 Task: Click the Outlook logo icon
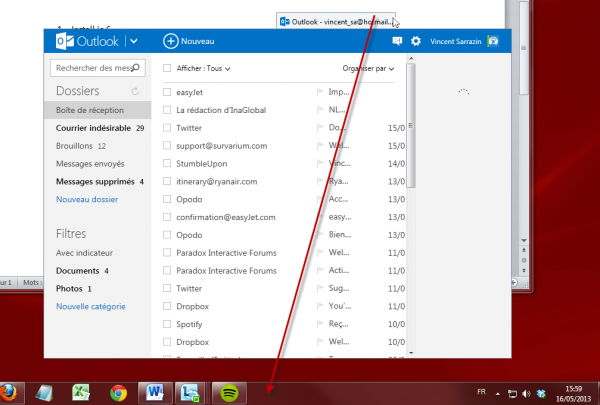tap(65, 41)
